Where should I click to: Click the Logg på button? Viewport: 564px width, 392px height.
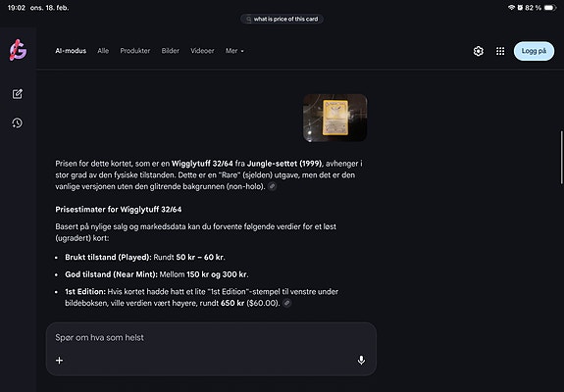pyautogui.click(x=534, y=51)
